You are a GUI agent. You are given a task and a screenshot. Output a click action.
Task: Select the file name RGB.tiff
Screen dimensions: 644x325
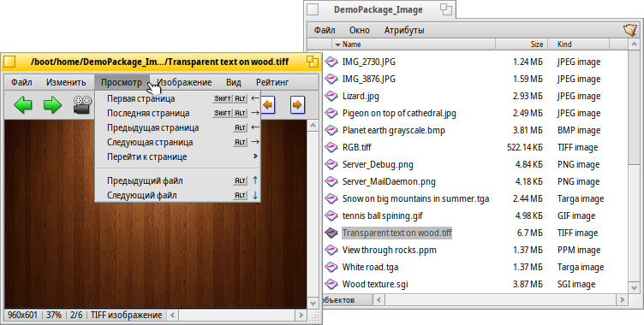(x=356, y=147)
